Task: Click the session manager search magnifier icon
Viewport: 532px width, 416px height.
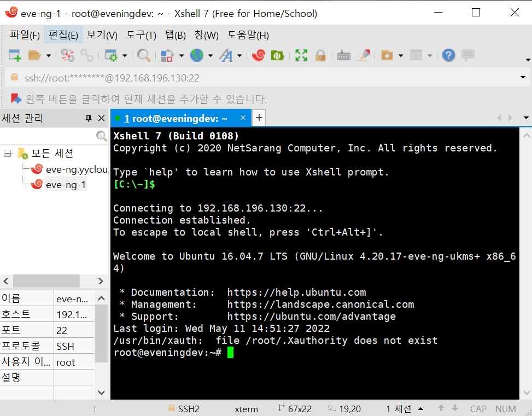Action: (102, 136)
